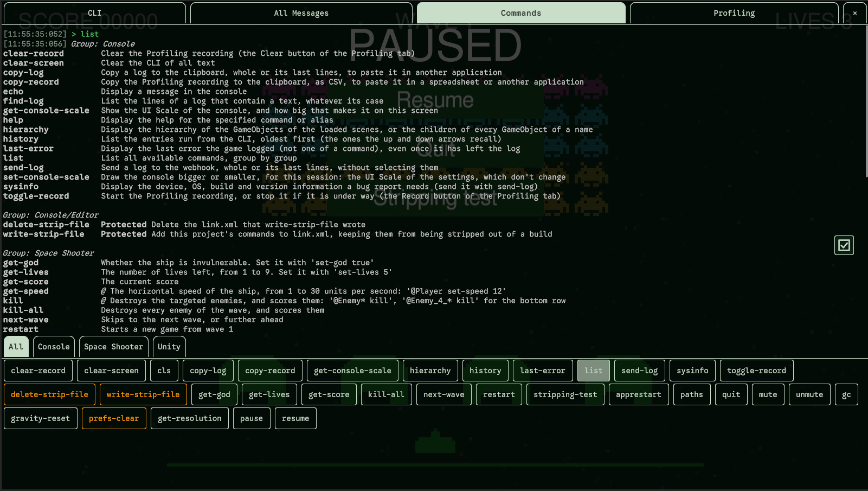Click the apprestart command button

tap(639, 394)
